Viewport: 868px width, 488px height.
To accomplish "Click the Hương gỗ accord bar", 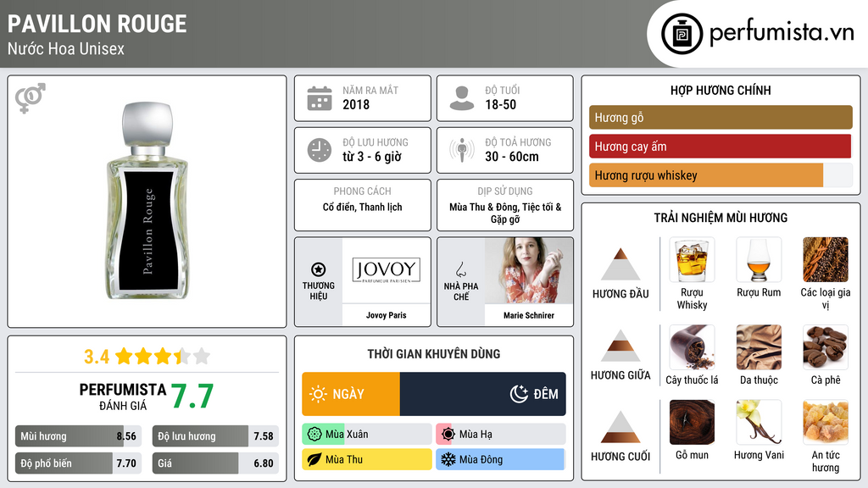I will tap(721, 117).
